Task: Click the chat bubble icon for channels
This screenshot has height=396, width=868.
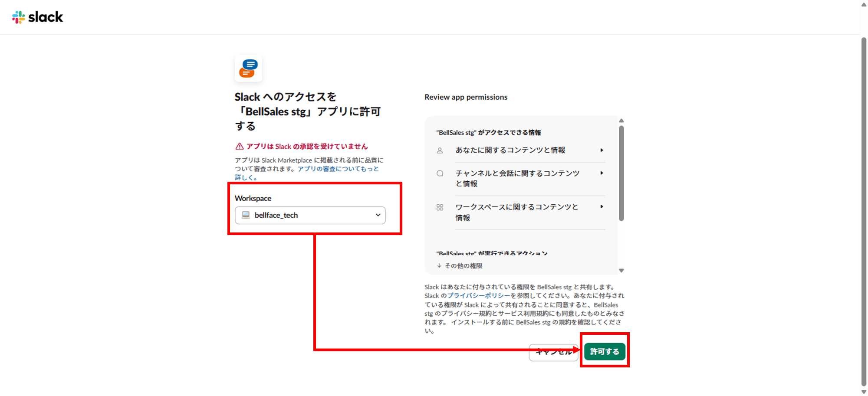Action: [440, 173]
